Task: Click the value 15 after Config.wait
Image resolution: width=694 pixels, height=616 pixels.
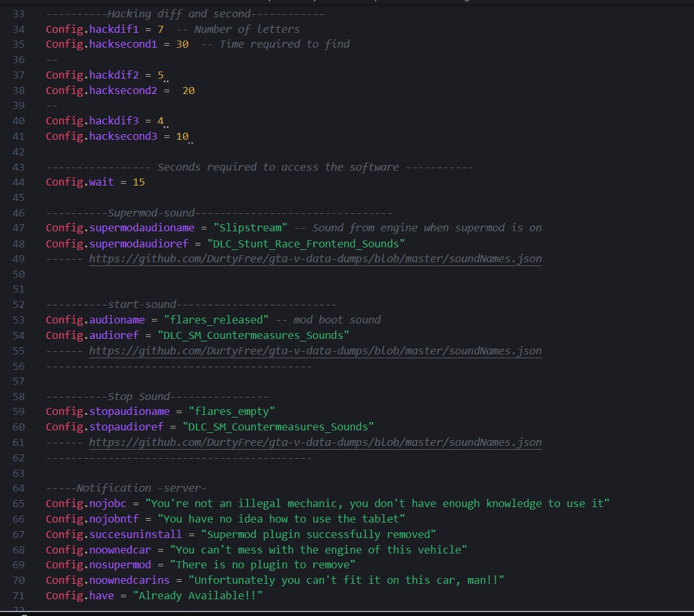Action: coord(139,182)
